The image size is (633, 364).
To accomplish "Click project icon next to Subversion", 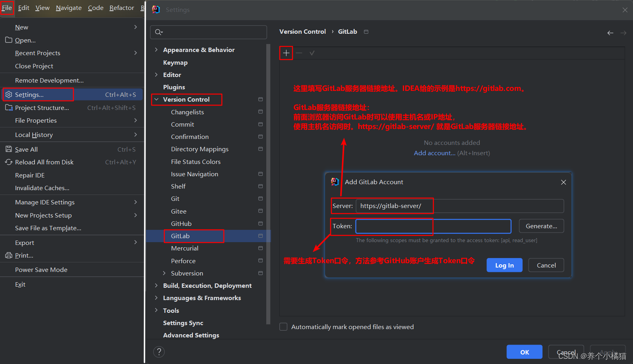I will [x=260, y=273].
